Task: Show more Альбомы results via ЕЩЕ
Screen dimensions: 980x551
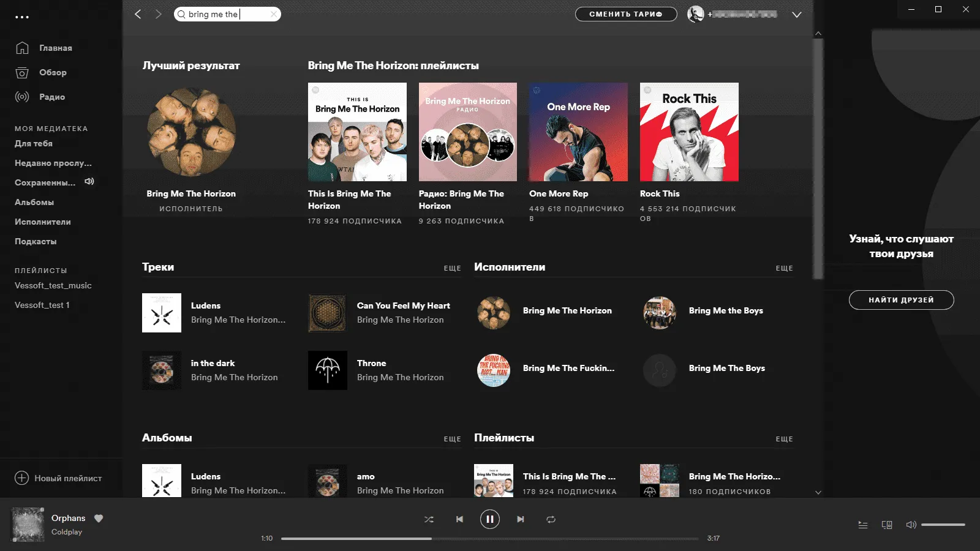Action: (453, 439)
